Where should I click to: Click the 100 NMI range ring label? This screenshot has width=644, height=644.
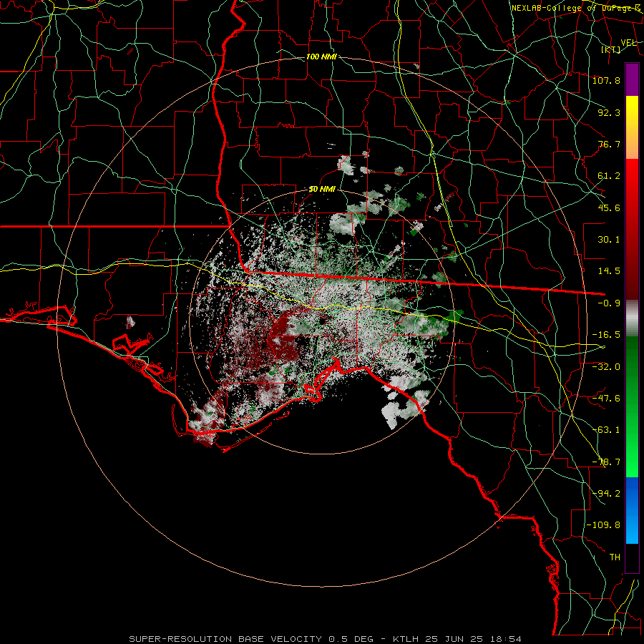[x=321, y=57]
